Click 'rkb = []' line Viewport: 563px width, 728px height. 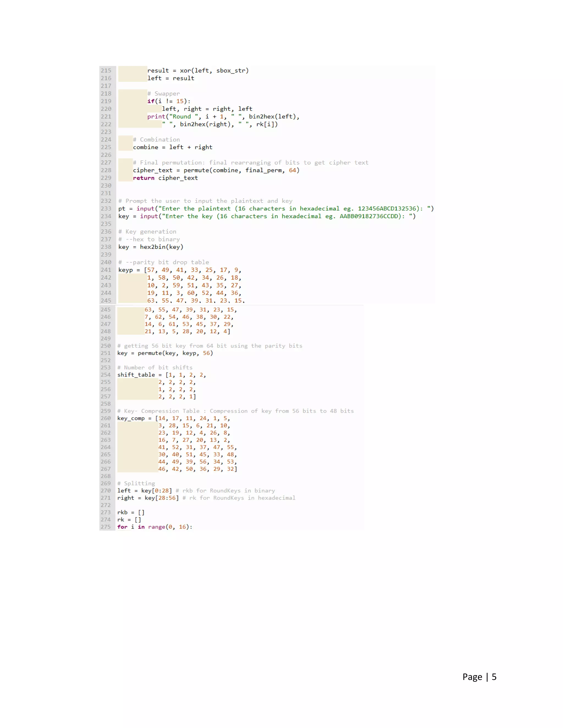[x=130, y=512]
